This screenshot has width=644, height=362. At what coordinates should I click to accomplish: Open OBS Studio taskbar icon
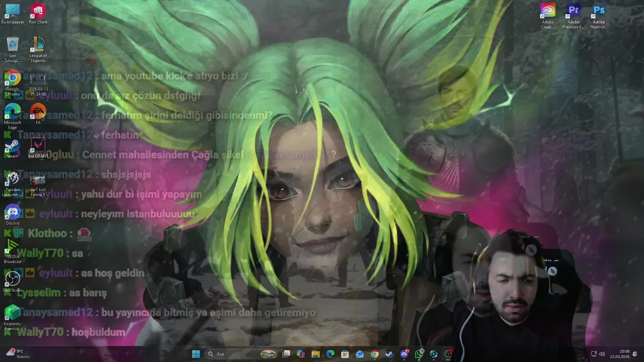[x=448, y=354]
